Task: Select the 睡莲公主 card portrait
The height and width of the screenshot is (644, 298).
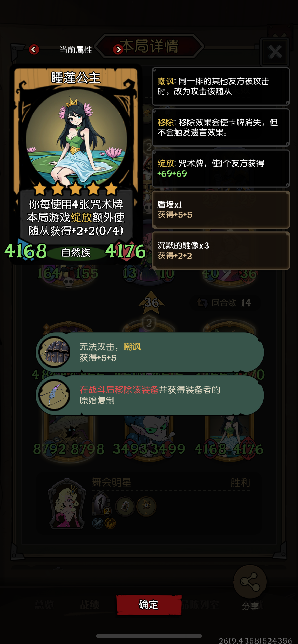Action: [76, 137]
